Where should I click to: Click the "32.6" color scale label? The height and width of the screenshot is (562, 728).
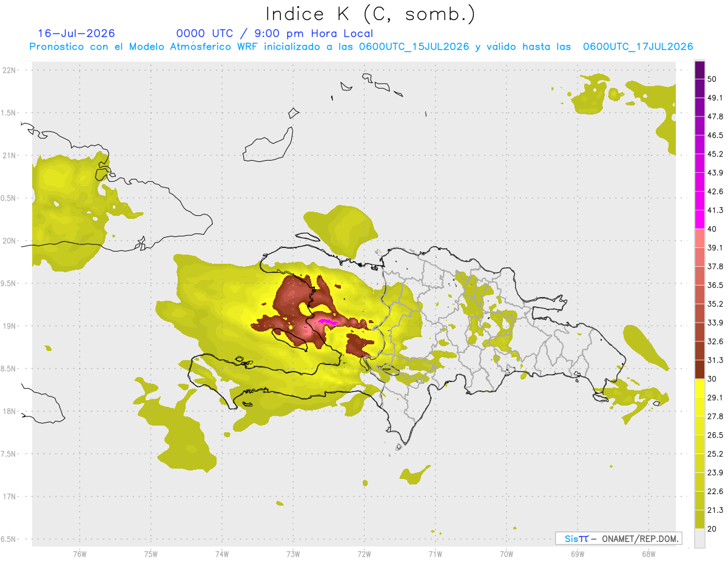(x=715, y=341)
